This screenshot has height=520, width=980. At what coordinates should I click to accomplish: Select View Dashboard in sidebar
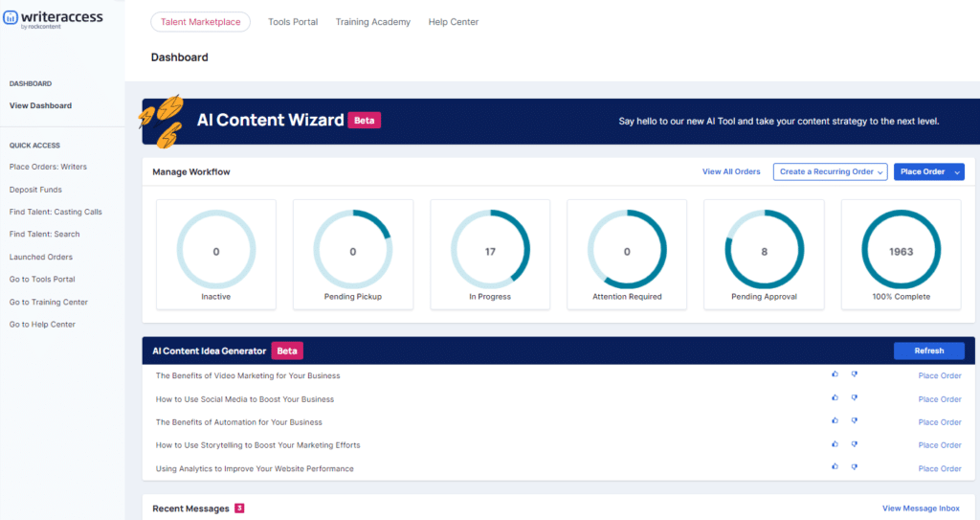coord(40,105)
